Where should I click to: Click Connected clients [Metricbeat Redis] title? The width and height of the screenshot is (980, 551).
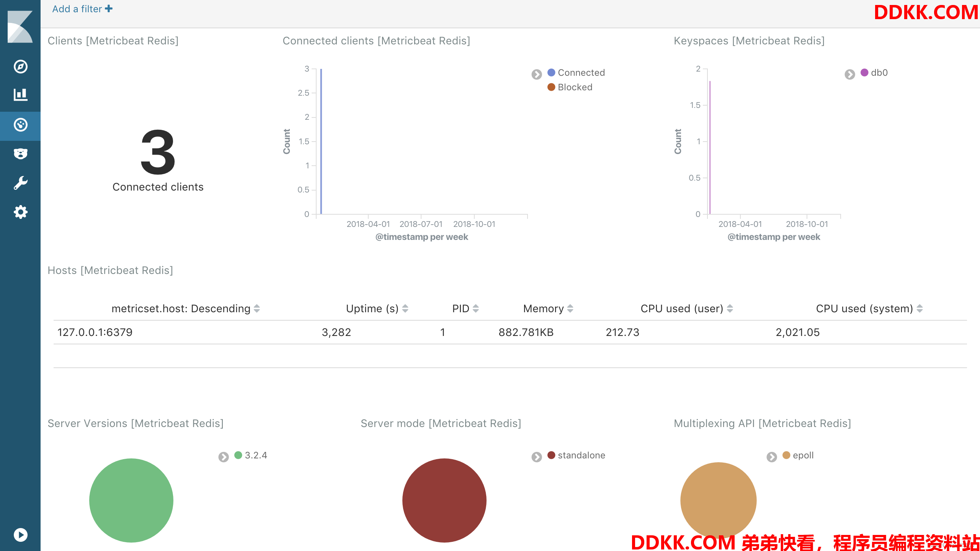click(x=376, y=41)
